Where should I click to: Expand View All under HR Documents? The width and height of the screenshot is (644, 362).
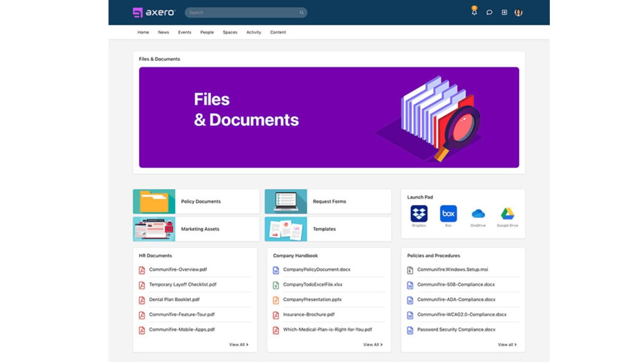pos(238,345)
